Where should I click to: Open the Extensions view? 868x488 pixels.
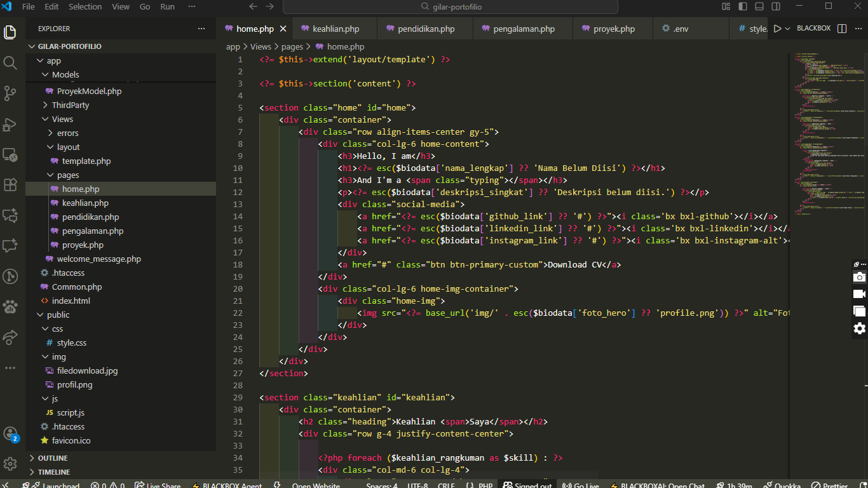point(10,185)
